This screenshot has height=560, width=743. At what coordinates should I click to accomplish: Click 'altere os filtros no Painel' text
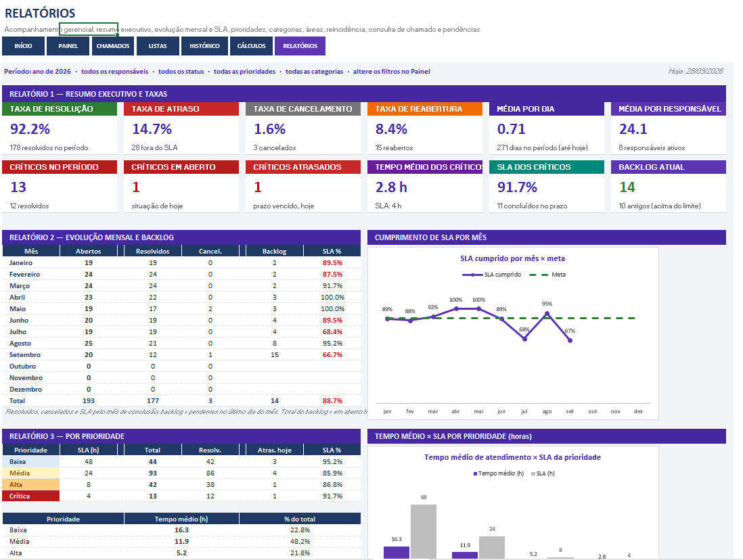[x=391, y=72]
